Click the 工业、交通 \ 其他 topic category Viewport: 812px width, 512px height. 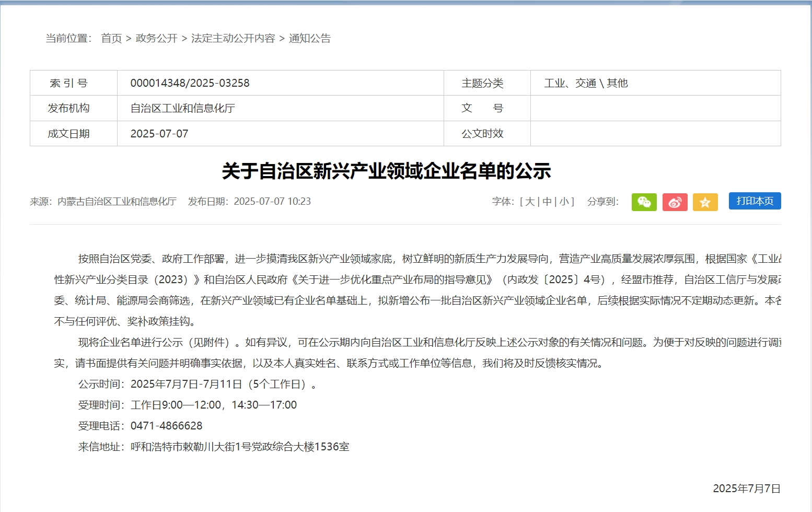[586, 83]
